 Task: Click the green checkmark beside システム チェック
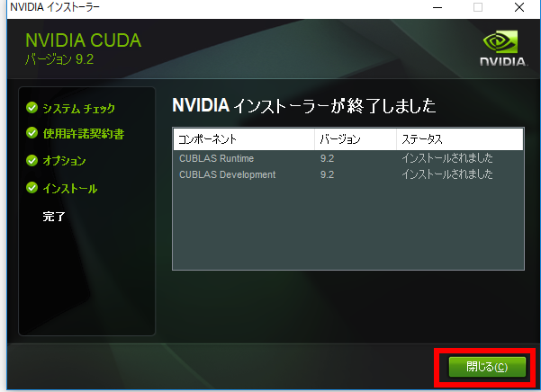click(x=32, y=108)
